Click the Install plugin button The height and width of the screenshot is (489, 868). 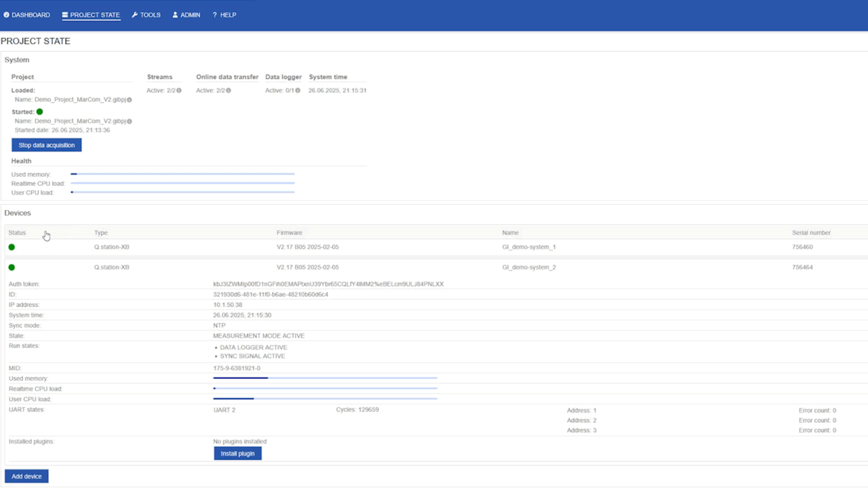(238, 453)
